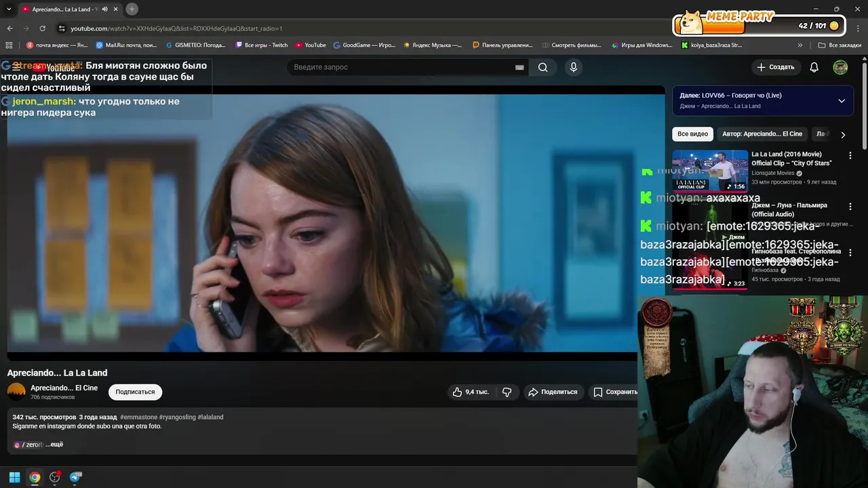
Task: View site information icon in address bar
Action: (62, 28)
